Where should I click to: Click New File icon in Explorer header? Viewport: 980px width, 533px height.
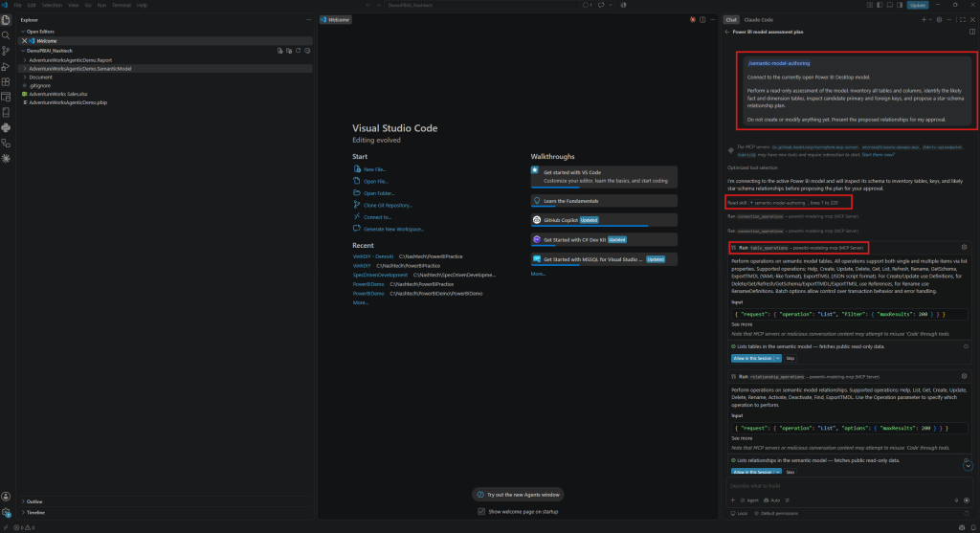280,51
